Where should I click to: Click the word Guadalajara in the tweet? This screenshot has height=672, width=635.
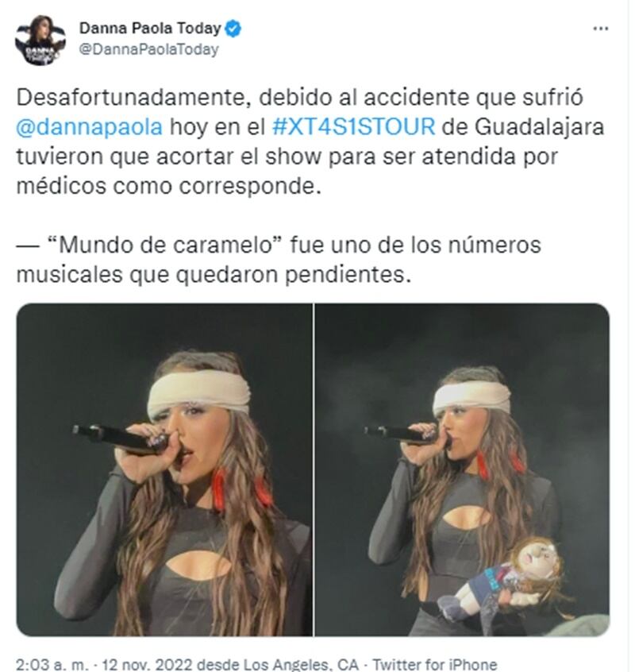pos(539,127)
